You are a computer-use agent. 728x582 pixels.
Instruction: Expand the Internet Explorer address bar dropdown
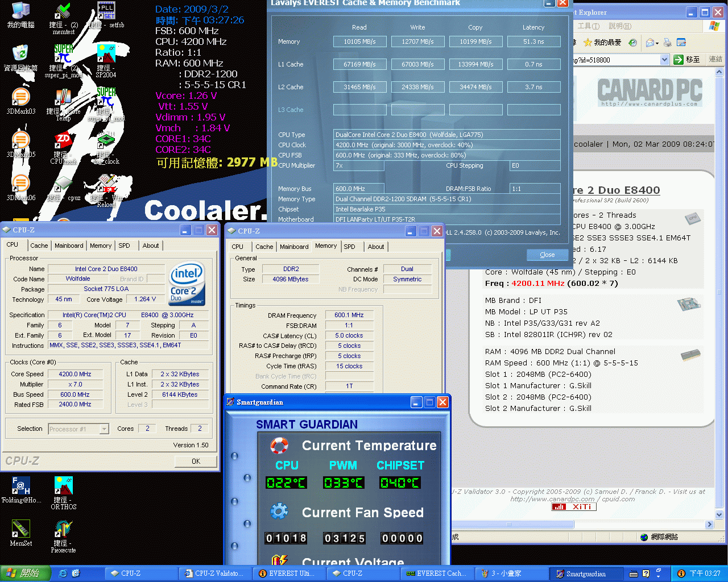pyautogui.click(x=665, y=60)
